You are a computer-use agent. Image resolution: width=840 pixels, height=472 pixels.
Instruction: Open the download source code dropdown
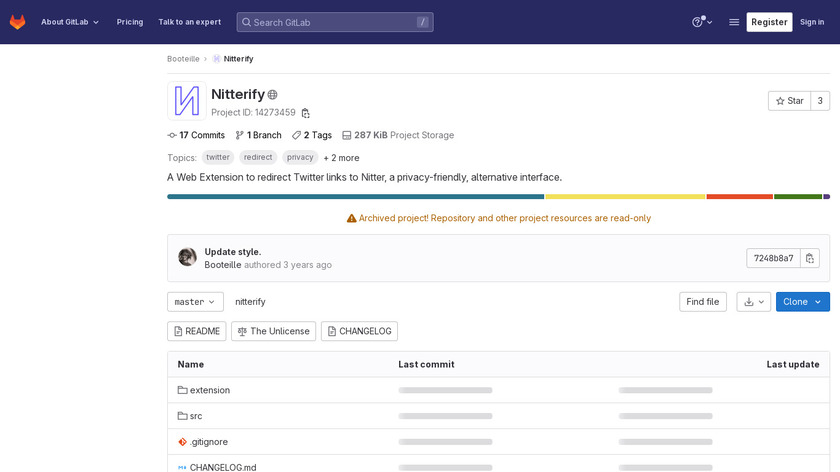click(x=753, y=302)
